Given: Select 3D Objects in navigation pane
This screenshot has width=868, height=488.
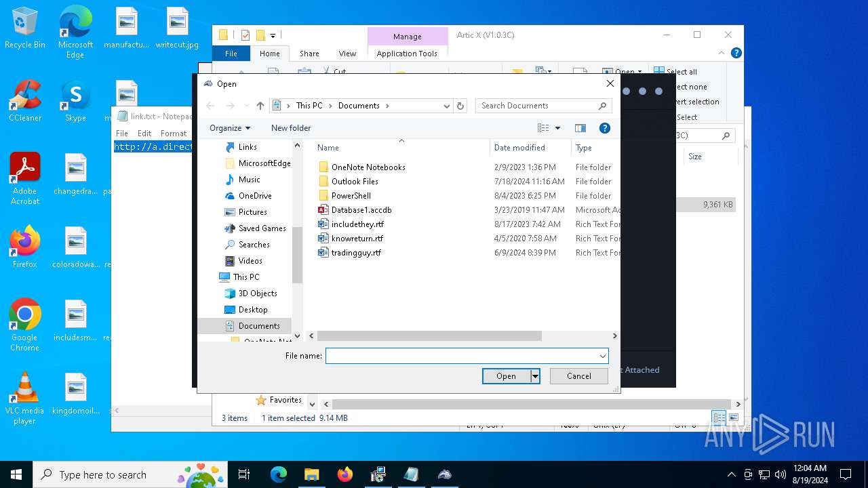Looking at the screenshot, I should click(258, 293).
